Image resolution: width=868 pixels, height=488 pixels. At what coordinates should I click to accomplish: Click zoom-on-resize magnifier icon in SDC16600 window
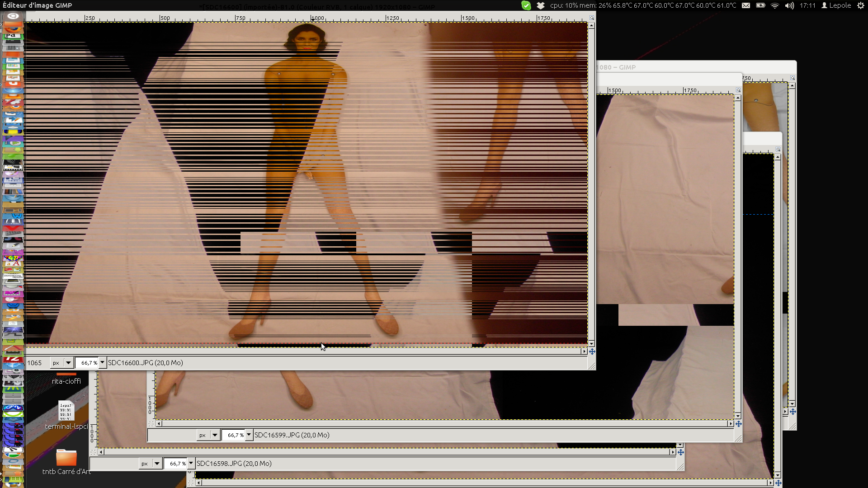coord(591,18)
